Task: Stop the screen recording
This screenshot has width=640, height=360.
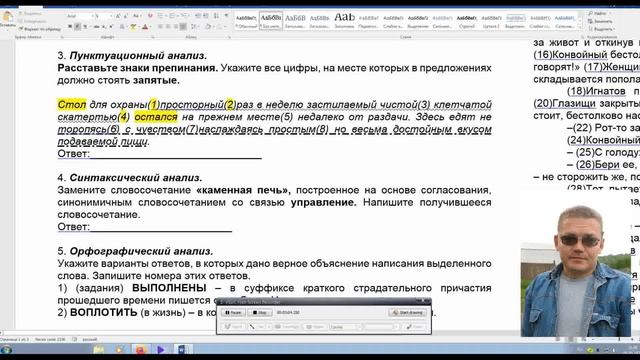Action: coord(260,312)
